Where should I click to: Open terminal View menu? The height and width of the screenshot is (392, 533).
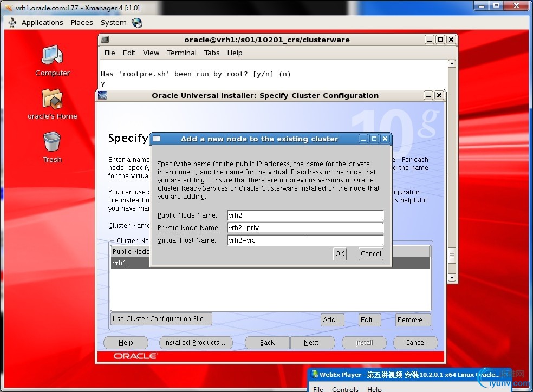pyautogui.click(x=151, y=53)
